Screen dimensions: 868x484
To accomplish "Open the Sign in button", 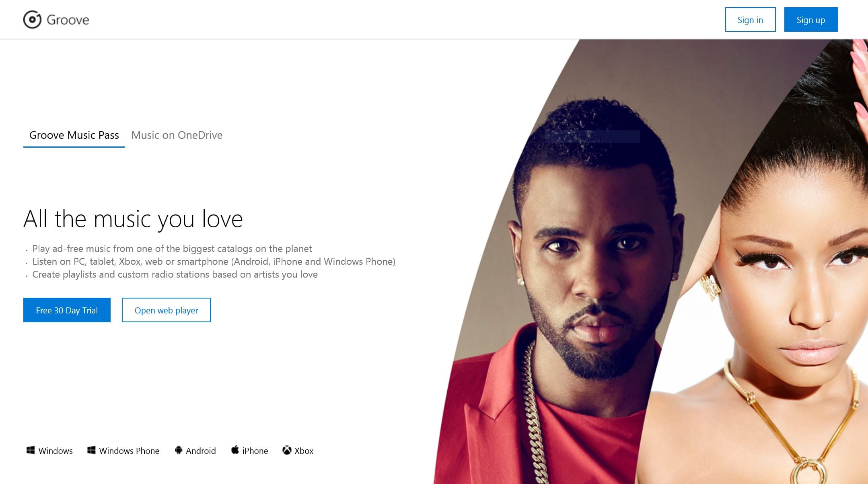I will pos(750,19).
